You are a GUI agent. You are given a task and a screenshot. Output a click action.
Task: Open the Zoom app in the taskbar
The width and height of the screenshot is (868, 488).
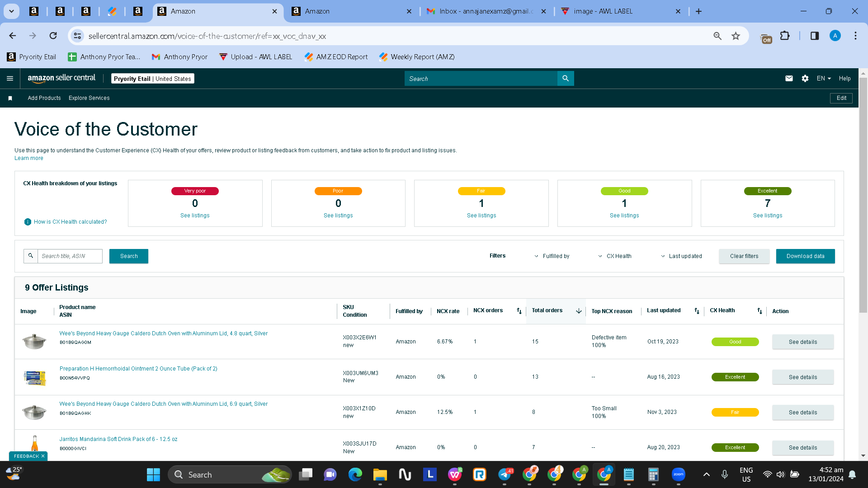[679, 474]
